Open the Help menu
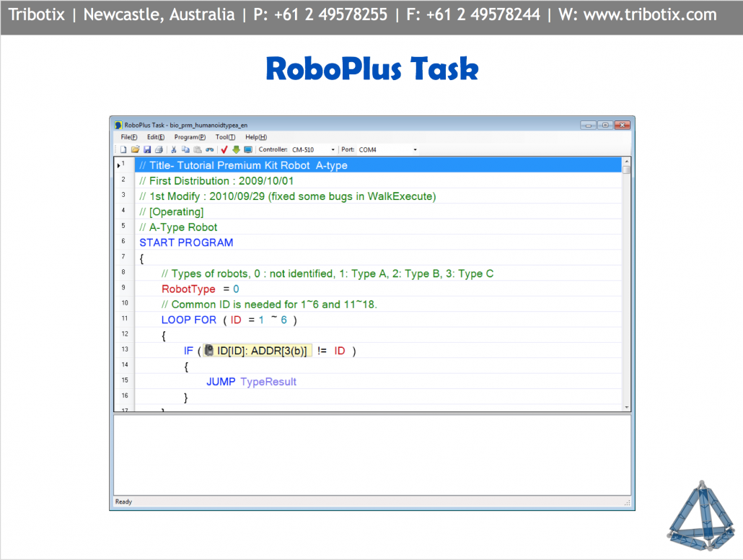Screen dimensions: 743x560 tap(255, 136)
